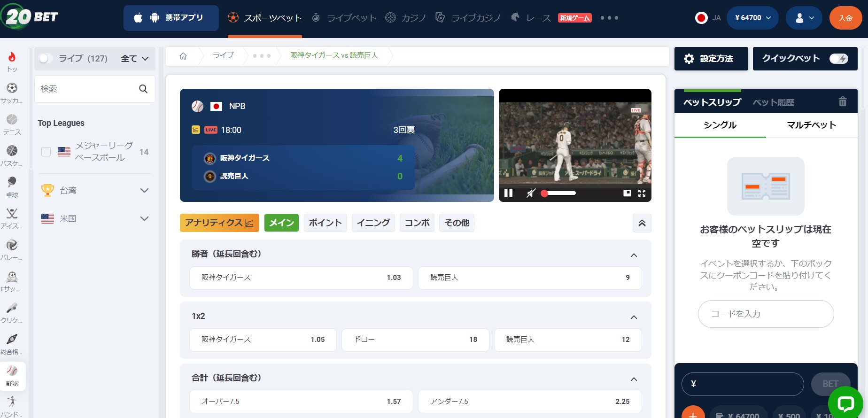Select the handball sidebar icon
This screenshot has width=868, height=418.
coord(12,402)
